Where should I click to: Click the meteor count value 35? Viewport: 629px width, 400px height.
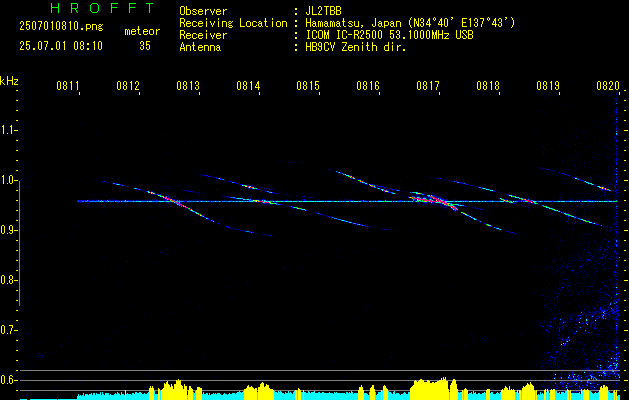[x=145, y=46]
